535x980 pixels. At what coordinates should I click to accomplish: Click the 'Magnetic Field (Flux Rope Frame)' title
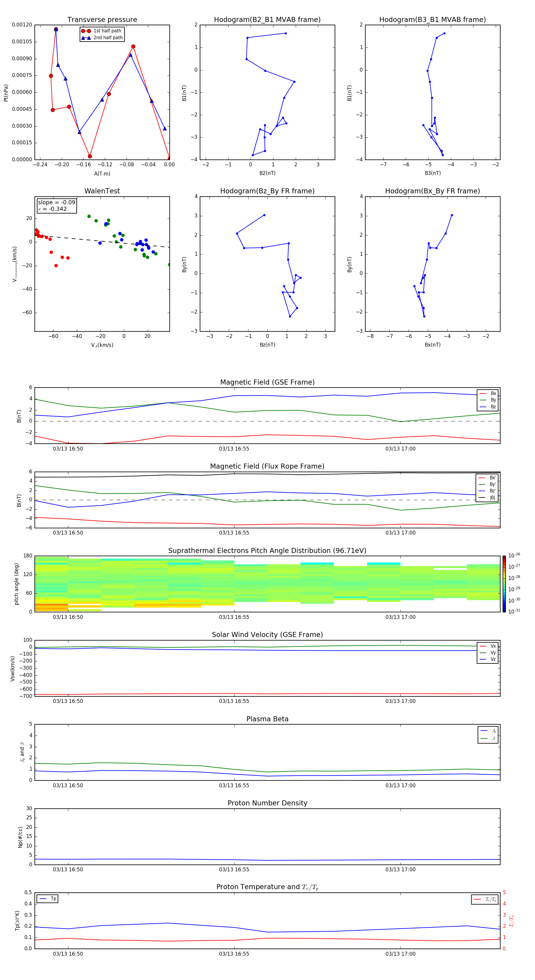pos(267,467)
